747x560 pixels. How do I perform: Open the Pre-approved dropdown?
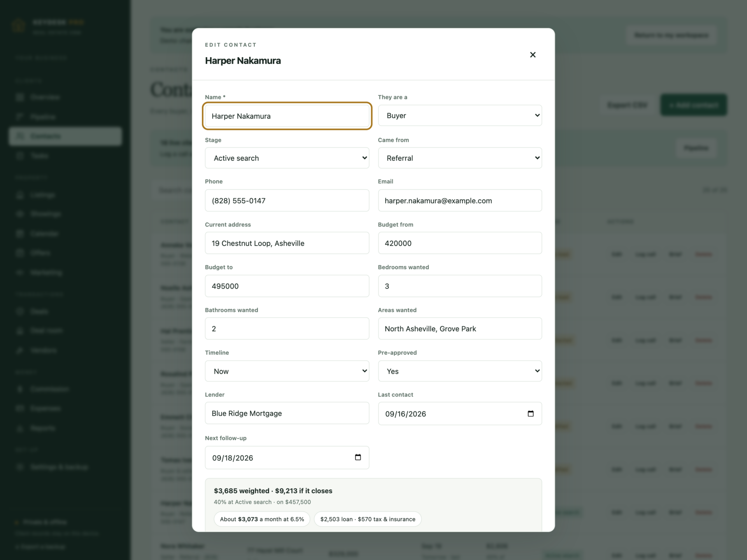tap(460, 371)
